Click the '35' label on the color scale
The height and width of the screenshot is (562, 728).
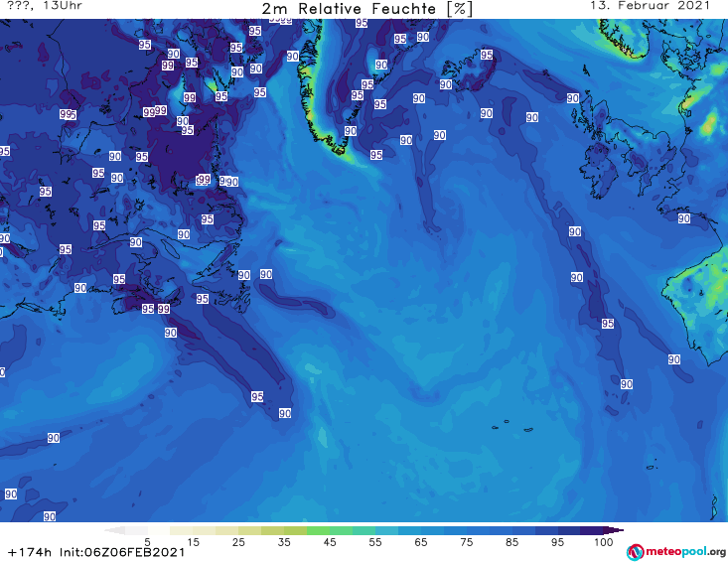[x=284, y=542]
